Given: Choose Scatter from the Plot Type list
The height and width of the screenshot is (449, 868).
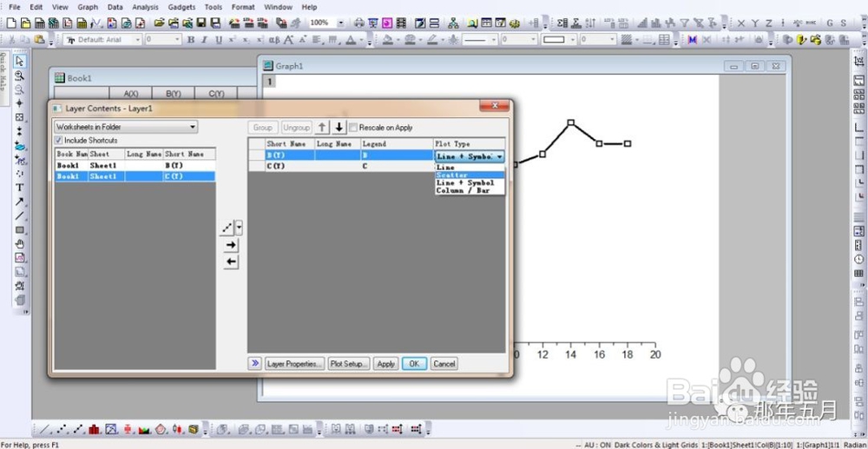Looking at the screenshot, I should tap(470, 175).
